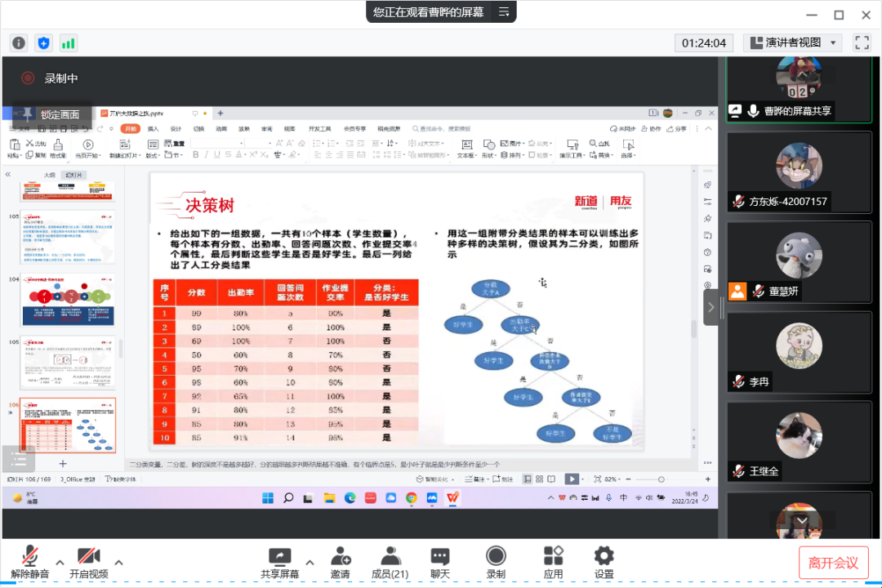The width and height of the screenshot is (882, 588).
Task: Open menu beside 您正在观看曹晔的屏幕
Action: pos(504,11)
